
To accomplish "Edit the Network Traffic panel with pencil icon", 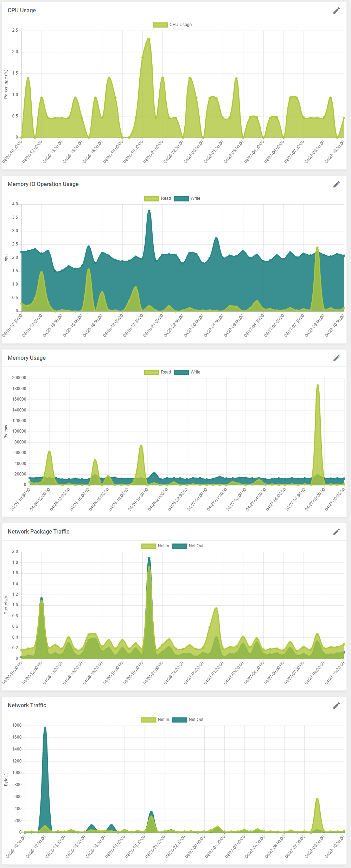I will [337, 706].
